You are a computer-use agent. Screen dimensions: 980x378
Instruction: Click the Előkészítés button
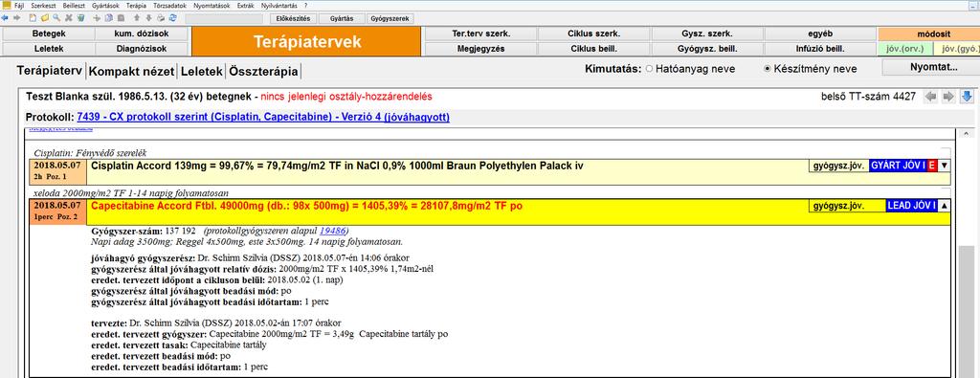(x=293, y=19)
